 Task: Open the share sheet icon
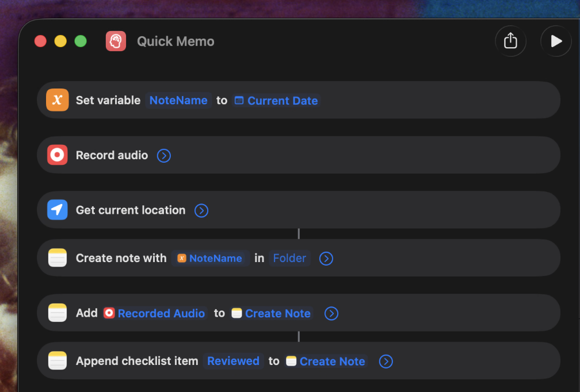click(x=510, y=41)
